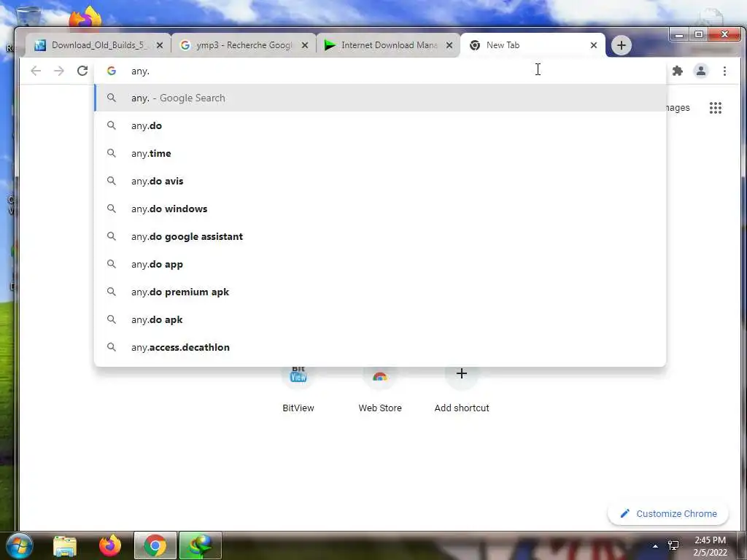Click the network tray icon
The height and width of the screenshot is (560, 747).
[x=673, y=545]
